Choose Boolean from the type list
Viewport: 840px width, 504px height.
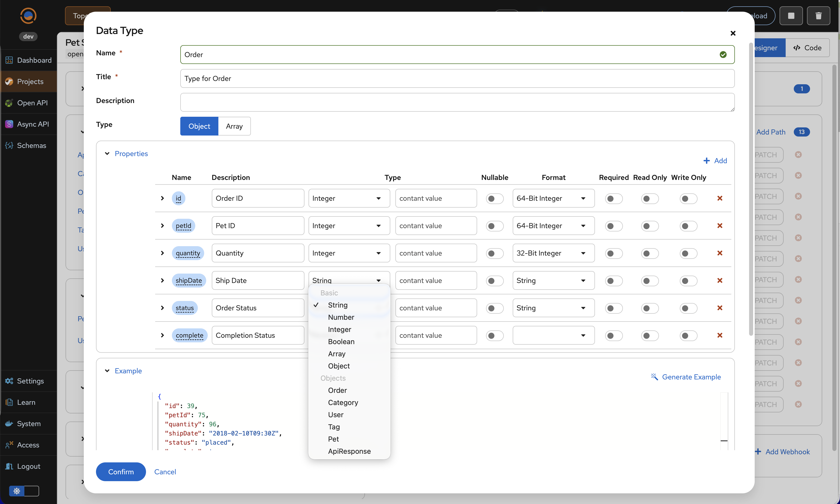click(x=341, y=342)
